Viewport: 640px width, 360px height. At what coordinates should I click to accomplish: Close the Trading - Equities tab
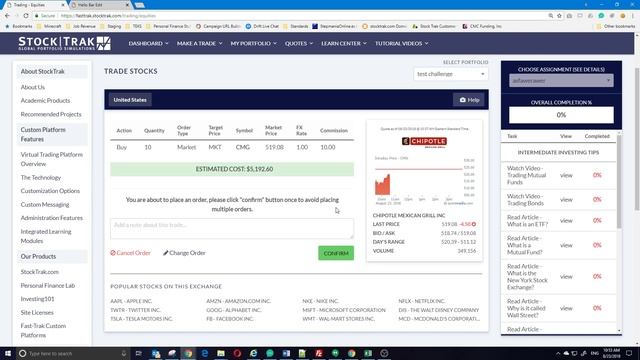tap(63, 5)
